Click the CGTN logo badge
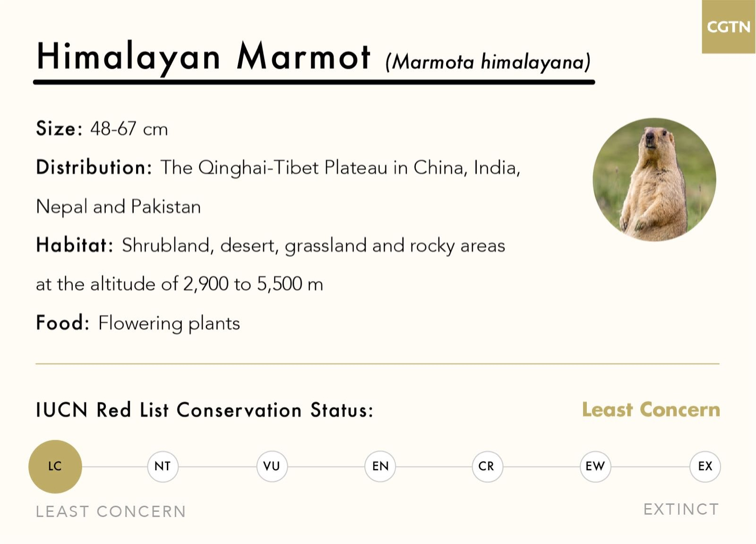756x544 pixels. [728, 27]
